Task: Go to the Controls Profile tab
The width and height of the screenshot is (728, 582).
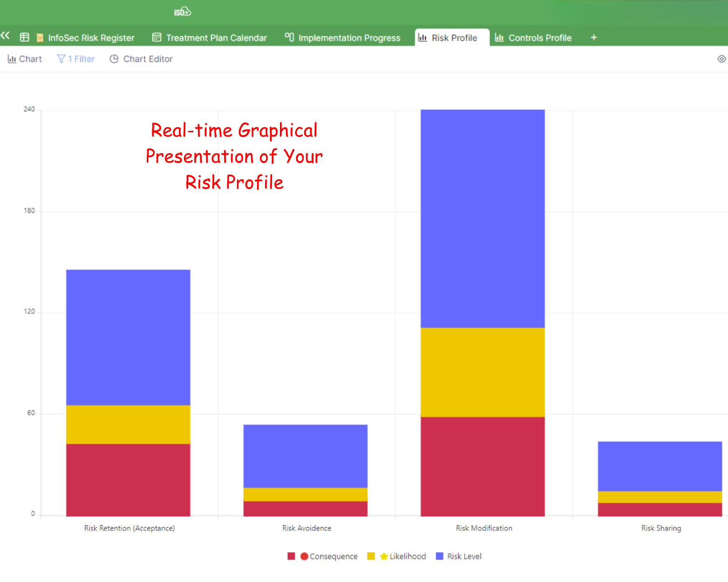Action: 539,38
